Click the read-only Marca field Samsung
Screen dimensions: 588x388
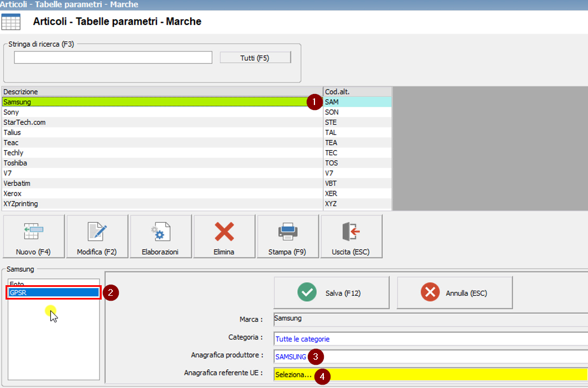click(431, 319)
